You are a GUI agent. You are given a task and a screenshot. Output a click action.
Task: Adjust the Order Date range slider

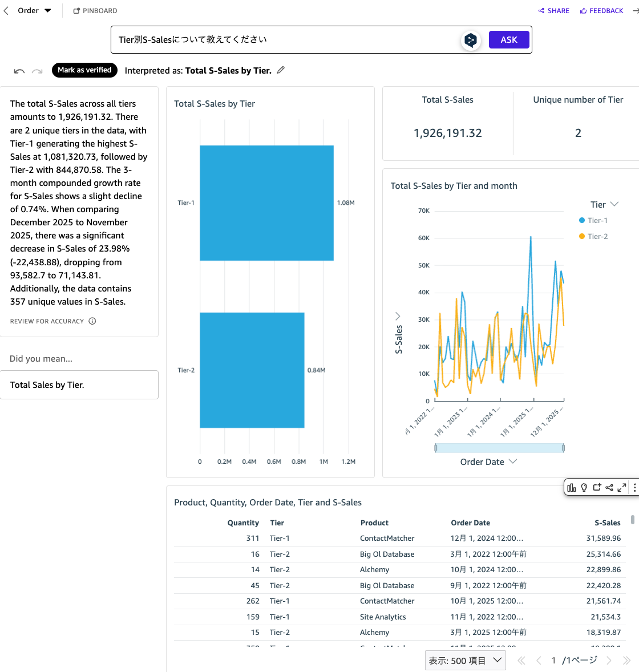499,448
